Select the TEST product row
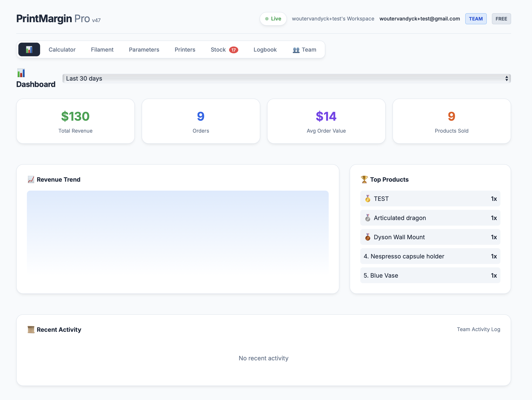This screenshot has height=400, width=532. [x=430, y=199]
